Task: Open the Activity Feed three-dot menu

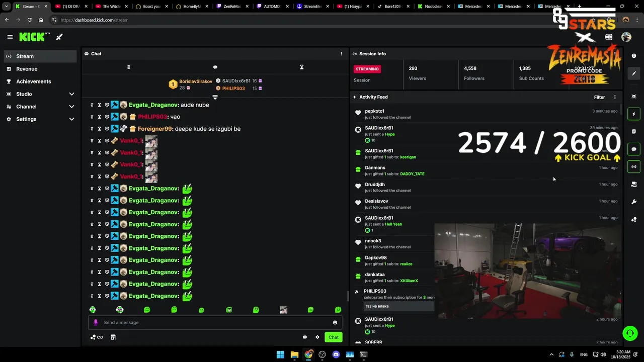Action: coord(615,97)
